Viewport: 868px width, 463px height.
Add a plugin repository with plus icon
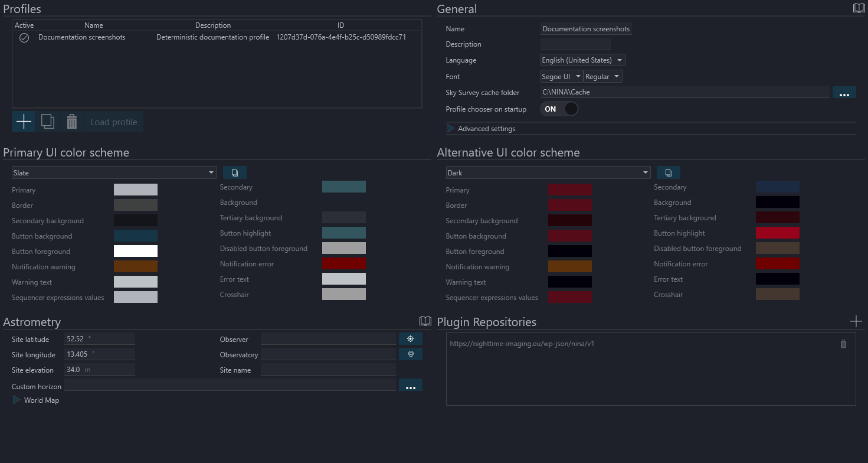856,321
